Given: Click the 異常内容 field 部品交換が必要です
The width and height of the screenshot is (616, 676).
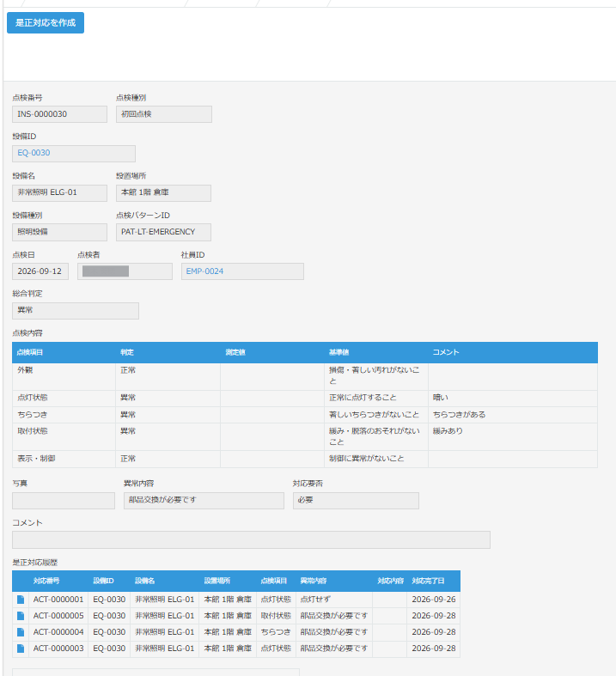Looking at the screenshot, I should click(x=204, y=501).
